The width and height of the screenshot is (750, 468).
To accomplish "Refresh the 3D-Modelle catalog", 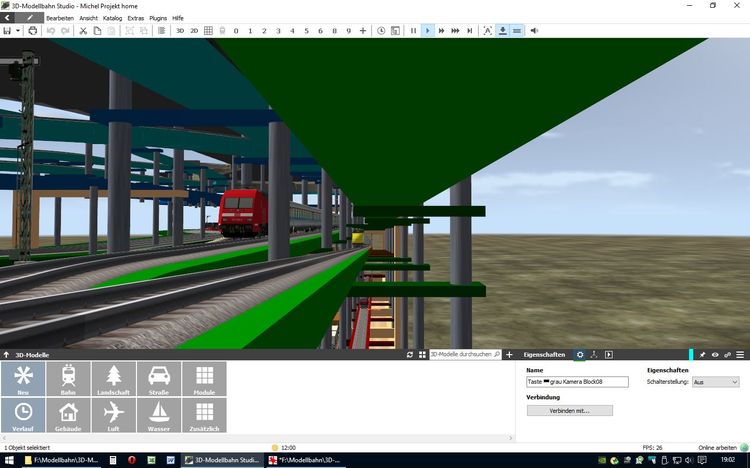I will click(x=409, y=355).
